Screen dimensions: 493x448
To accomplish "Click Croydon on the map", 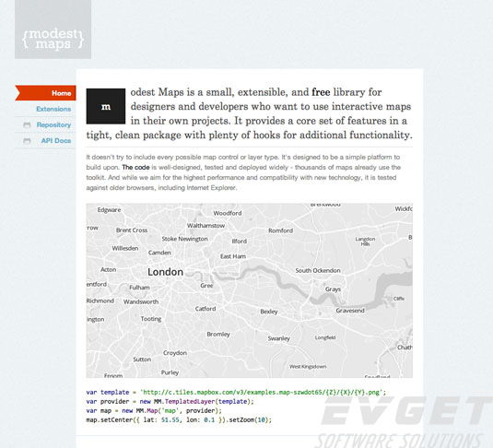I will [175, 353].
